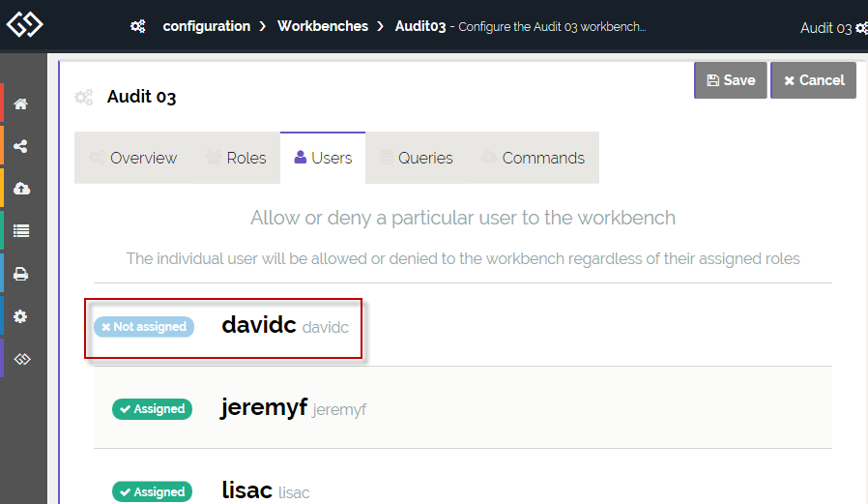The width and height of the screenshot is (868, 504).
Task: Toggle the Assigned badge for jeremyf
Action: click(x=152, y=409)
